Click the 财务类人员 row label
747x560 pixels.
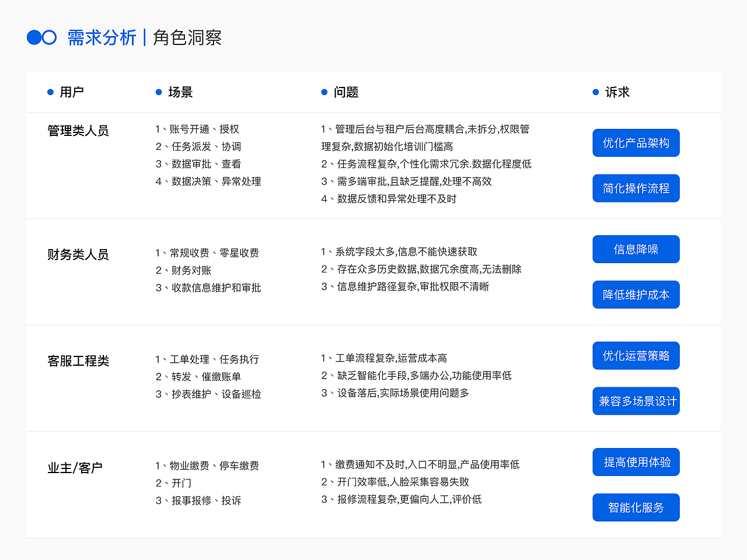click(79, 254)
